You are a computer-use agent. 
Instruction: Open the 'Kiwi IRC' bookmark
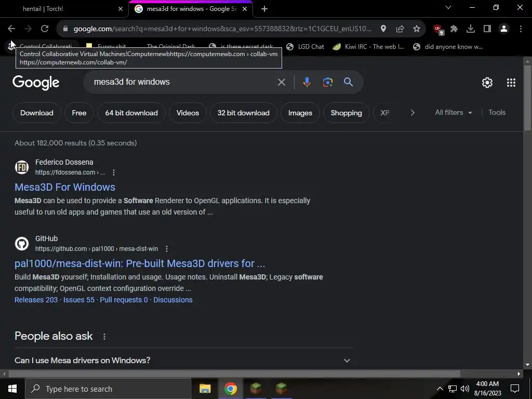(368, 47)
